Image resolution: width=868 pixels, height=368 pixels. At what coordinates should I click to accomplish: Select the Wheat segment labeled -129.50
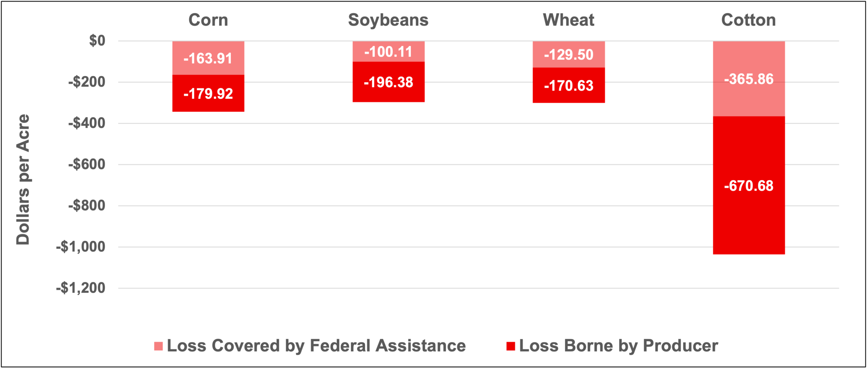[569, 54]
